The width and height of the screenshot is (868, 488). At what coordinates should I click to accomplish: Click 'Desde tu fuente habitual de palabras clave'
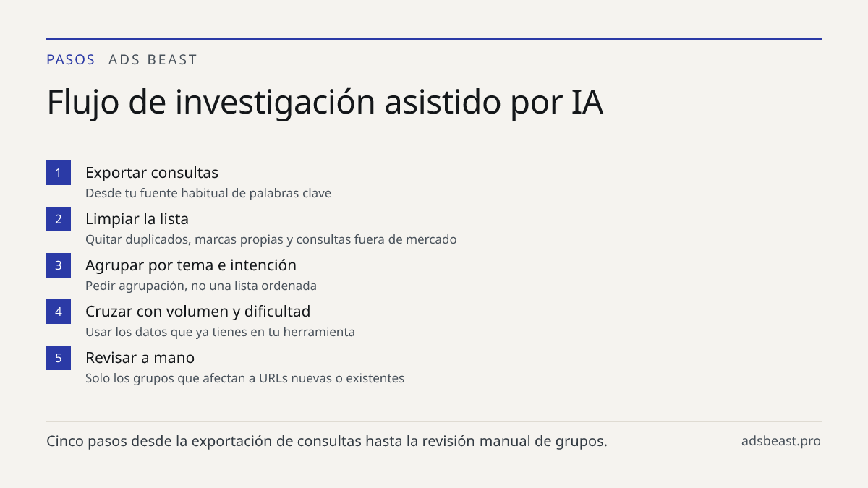click(208, 193)
